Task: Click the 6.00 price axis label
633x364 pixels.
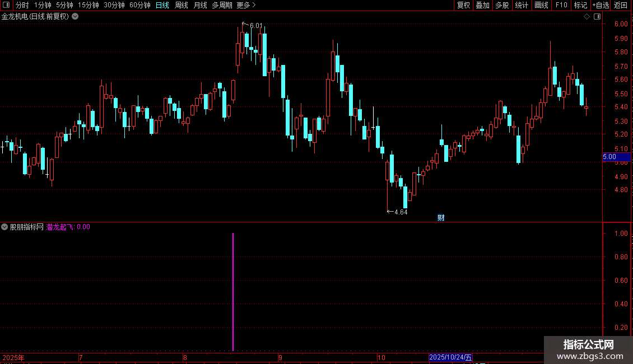Action: 621,24
